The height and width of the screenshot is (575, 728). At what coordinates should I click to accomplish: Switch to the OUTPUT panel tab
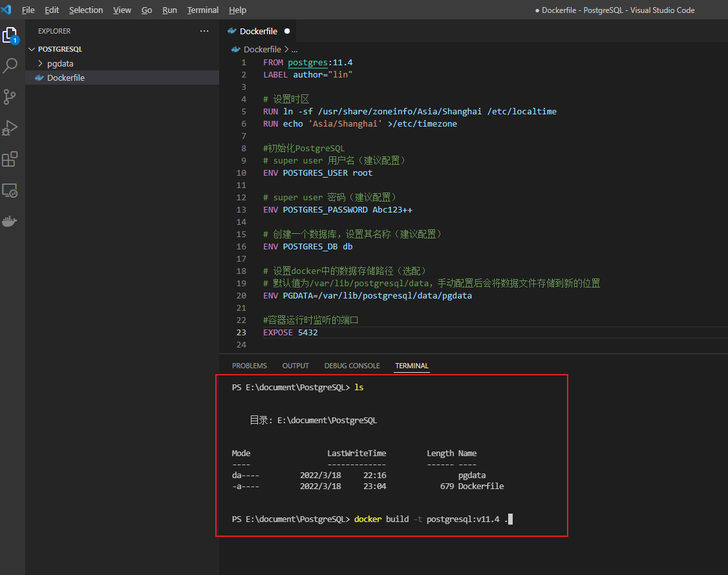295,366
